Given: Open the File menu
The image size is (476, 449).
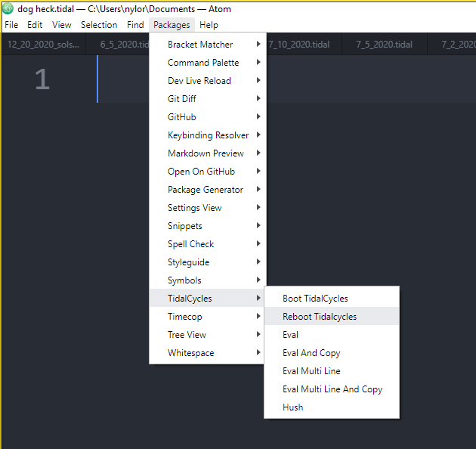Looking at the screenshot, I should click(x=11, y=25).
